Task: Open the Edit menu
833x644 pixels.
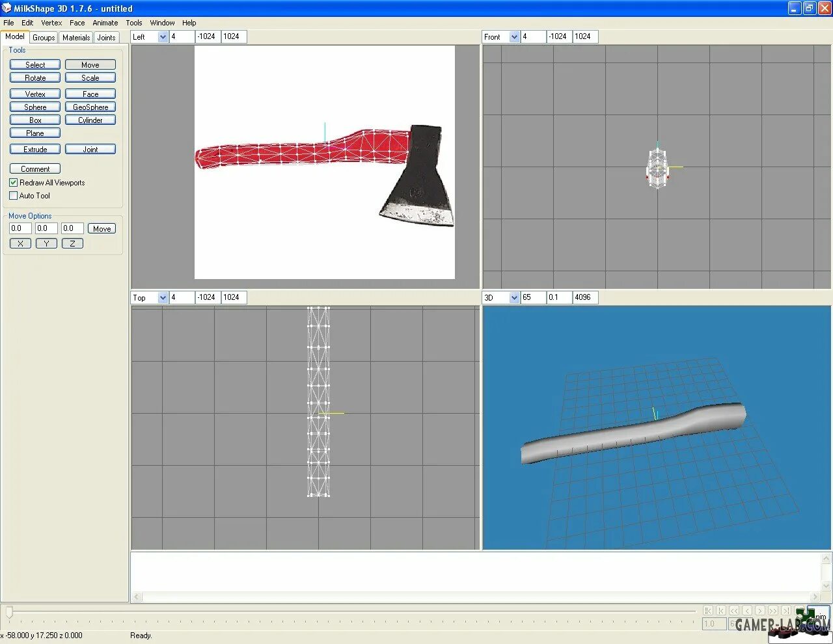Action: (27, 22)
